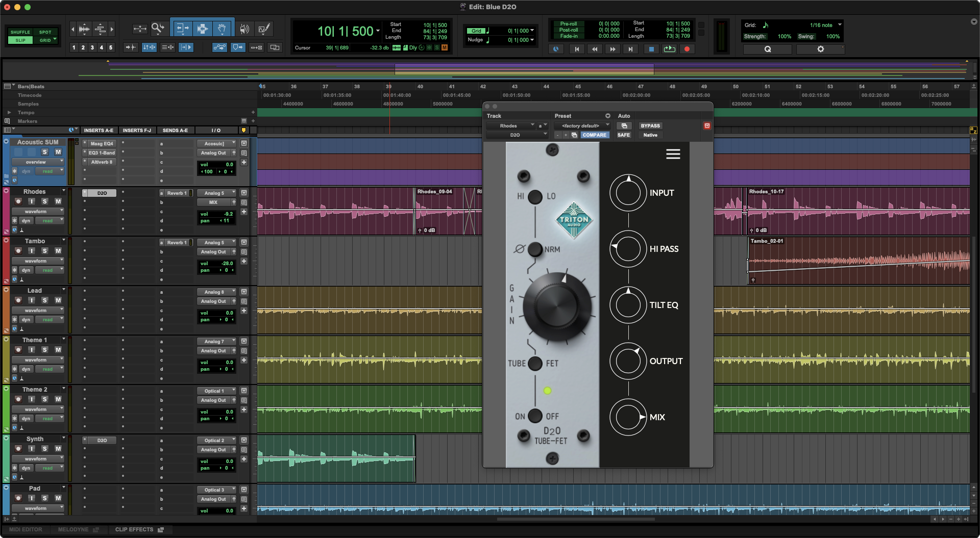Click the plugin target red icon

[x=707, y=125]
